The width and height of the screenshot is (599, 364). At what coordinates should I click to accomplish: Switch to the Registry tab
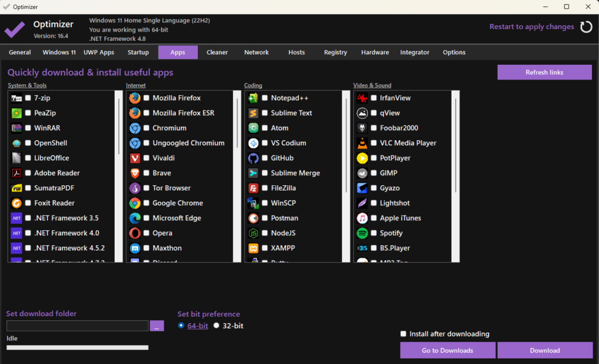click(335, 53)
